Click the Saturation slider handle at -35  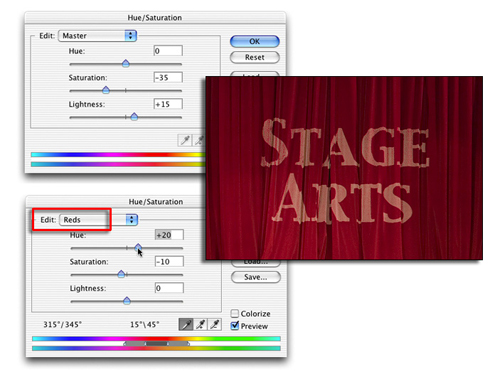(106, 90)
